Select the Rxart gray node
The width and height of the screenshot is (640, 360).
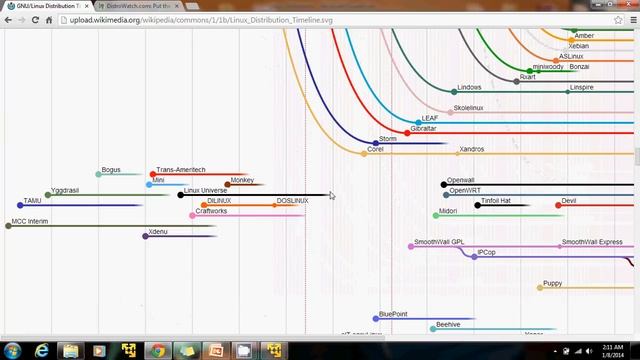(516, 81)
